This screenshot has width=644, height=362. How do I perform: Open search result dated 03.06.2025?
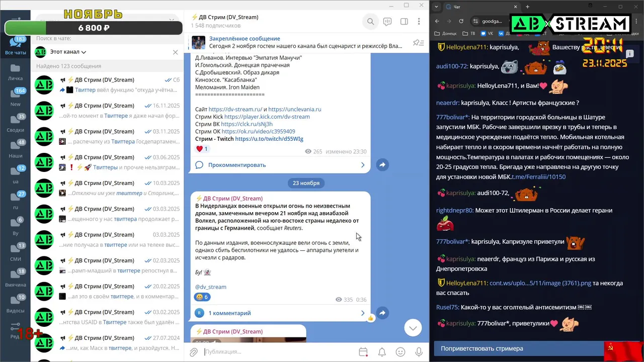pos(107,162)
